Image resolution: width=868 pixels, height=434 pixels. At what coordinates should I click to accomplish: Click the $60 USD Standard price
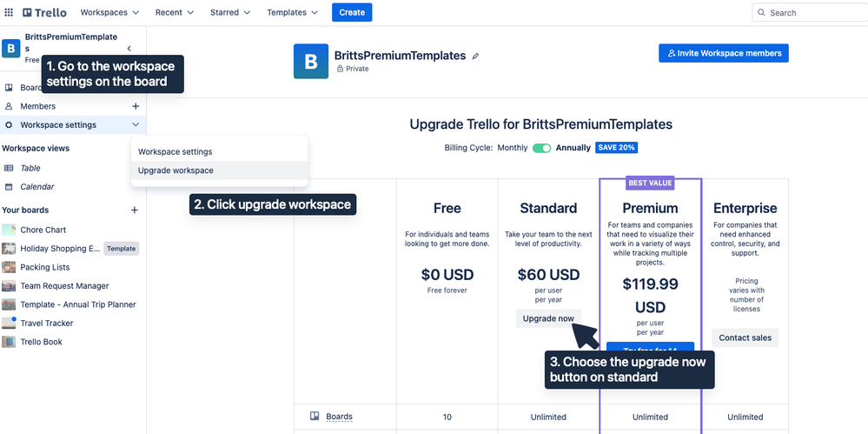pyautogui.click(x=548, y=274)
